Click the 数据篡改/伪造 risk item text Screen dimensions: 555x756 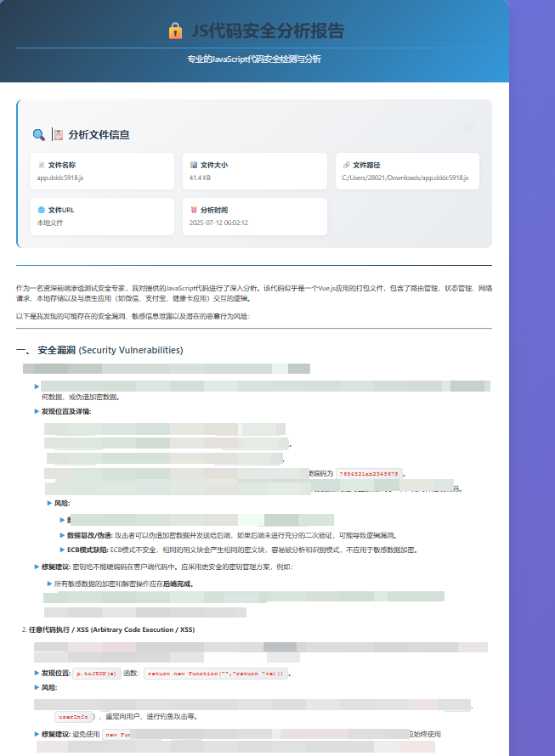click(x=232, y=535)
